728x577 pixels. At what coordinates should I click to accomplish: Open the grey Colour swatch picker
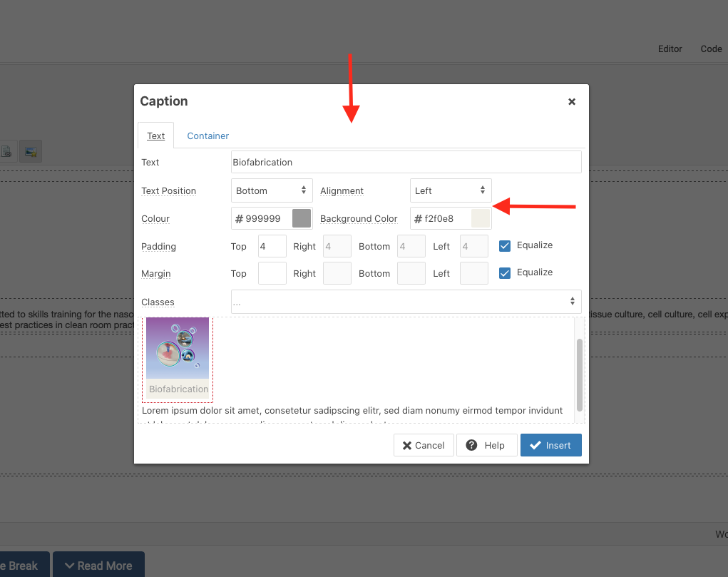point(302,218)
